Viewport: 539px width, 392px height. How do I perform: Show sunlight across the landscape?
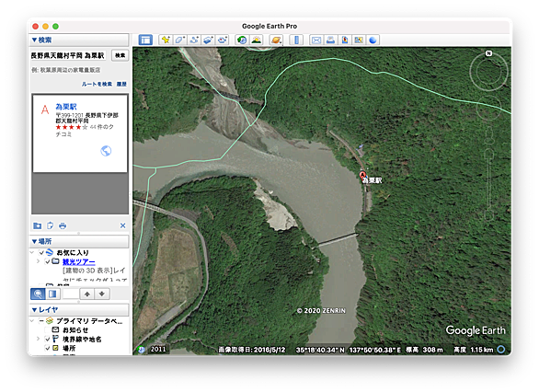coord(256,40)
